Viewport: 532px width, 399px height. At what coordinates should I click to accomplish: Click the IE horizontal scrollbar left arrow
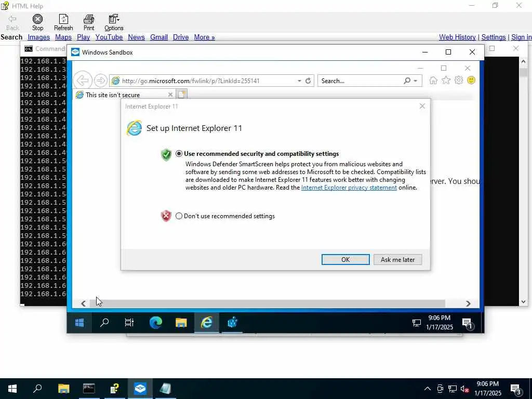pos(84,303)
